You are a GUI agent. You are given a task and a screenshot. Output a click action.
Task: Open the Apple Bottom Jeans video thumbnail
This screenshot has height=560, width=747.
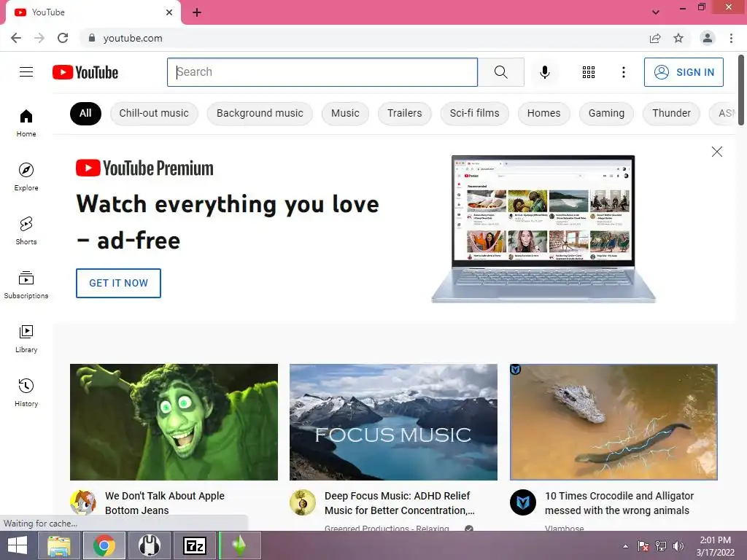pyautogui.click(x=174, y=422)
